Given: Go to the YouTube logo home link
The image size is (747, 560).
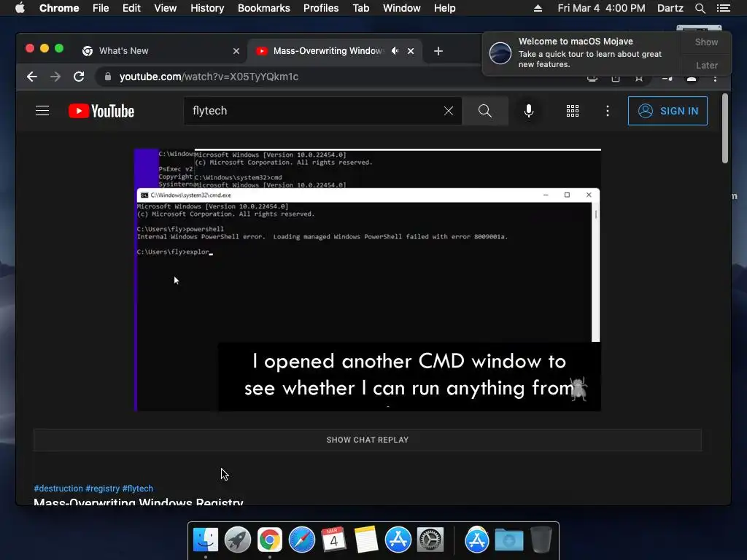Looking at the screenshot, I should coord(101,111).
